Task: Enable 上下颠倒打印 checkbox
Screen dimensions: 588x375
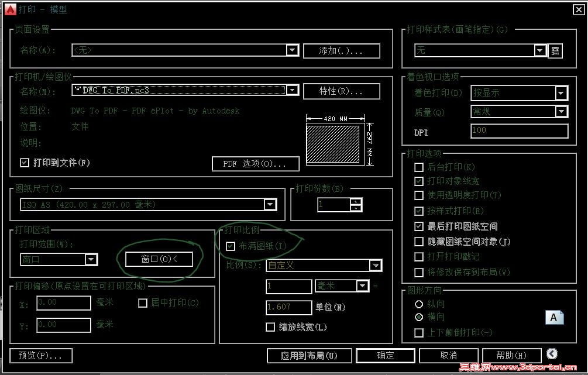Action: point(419,333)
